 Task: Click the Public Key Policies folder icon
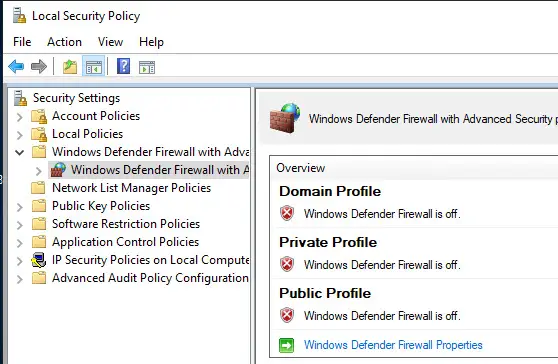(x=38, y=206)
